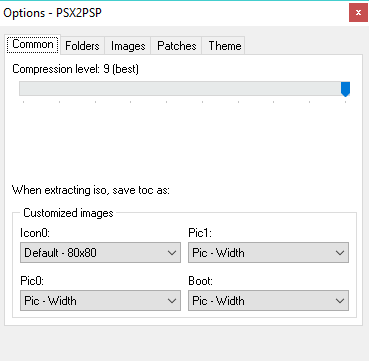The width and height of the screenshot is (369, 361).
Task: Open the Icon0 dropdown
Action: [x=100, y=253]
